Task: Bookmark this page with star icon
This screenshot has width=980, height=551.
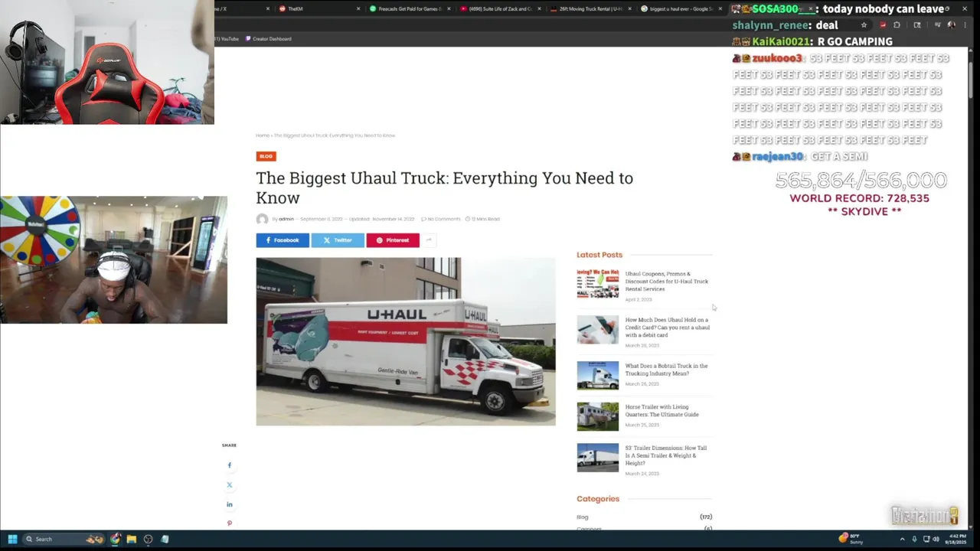Action: pos(864,25)
